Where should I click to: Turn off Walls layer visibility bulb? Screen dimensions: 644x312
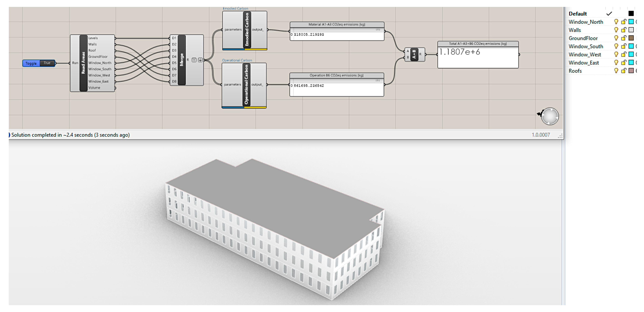point(616,30)
